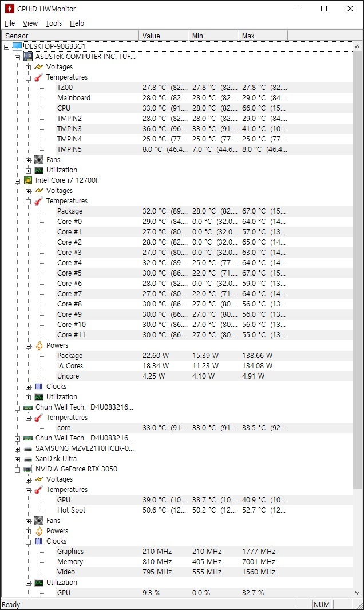Click the second Chun Well Tech RAM icon
This screenshot has height=610, width=364.
(x=28, y=438)
